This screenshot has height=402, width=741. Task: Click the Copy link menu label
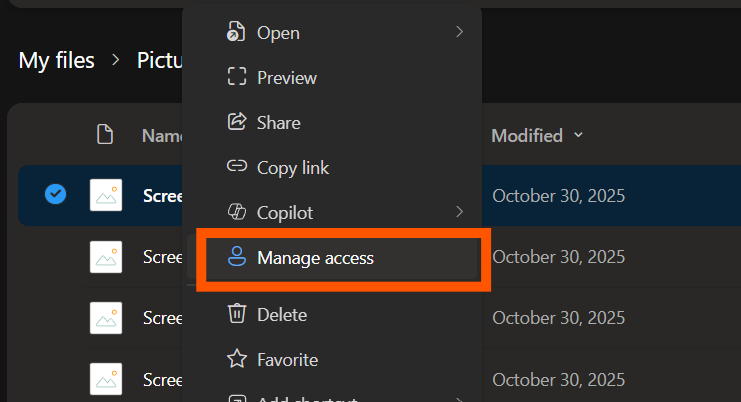pyautogui.click(x=293, y=167)
